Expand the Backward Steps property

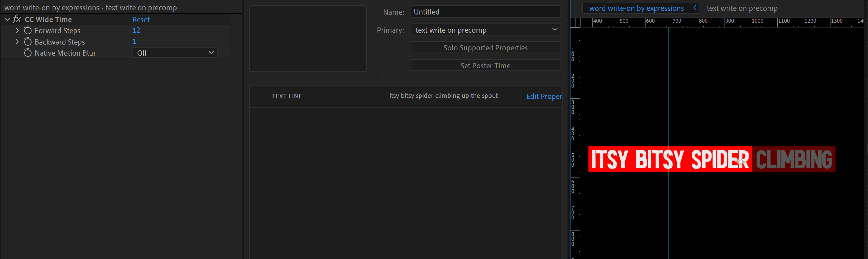tap(17, 41)
